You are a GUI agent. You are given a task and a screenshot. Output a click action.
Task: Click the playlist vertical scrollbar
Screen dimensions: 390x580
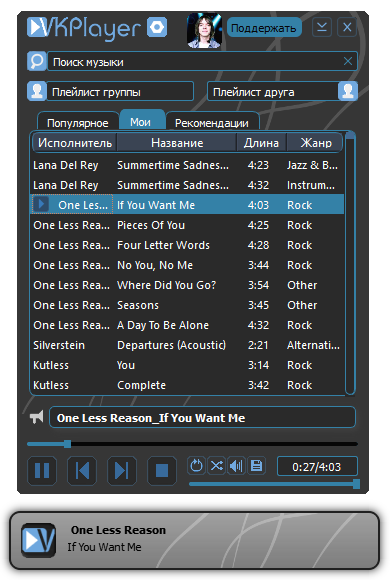[350, 264]
